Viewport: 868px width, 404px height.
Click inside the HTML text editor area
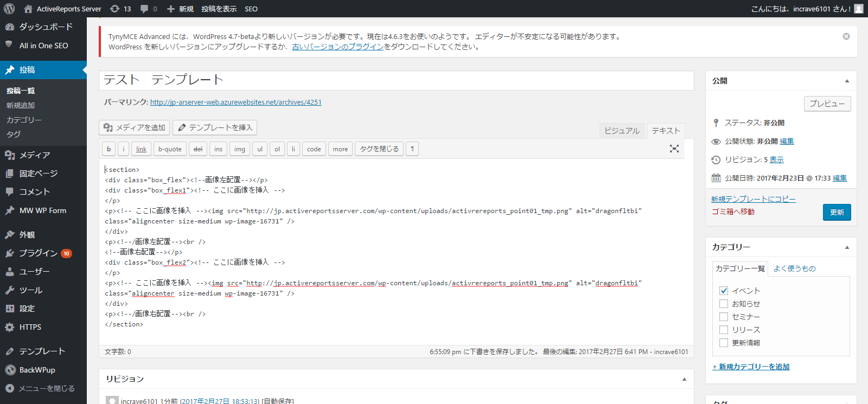coord(397,252)
